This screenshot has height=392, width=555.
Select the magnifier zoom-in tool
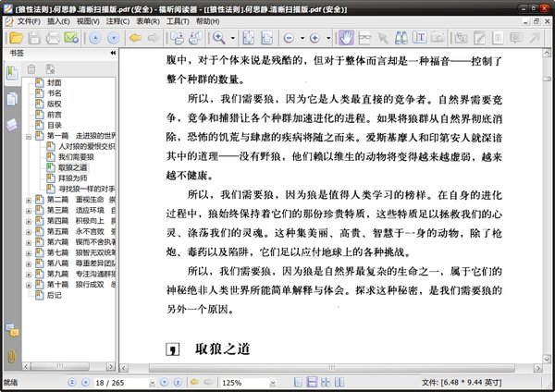point(218,38)
